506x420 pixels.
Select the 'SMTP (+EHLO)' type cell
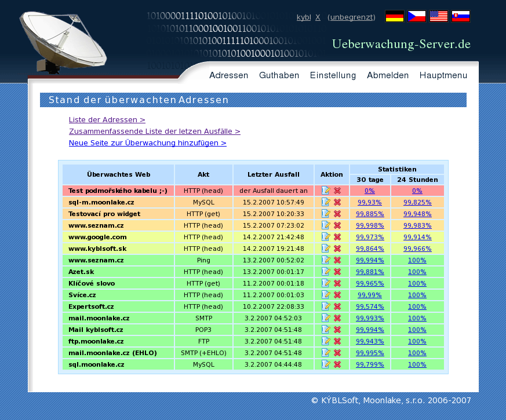[203, 353]
